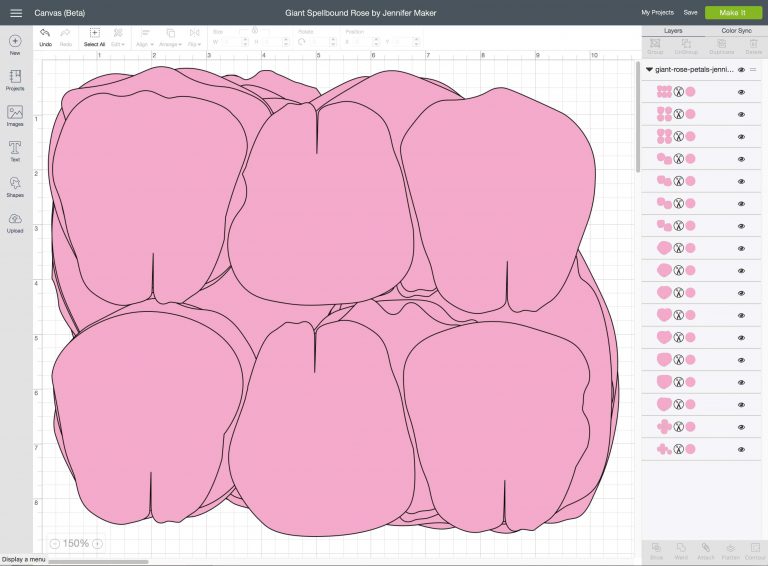The width and height of the screenshot is (768, 566).
Task: Click the UnGroup icon
Action: tap(686, 44)
